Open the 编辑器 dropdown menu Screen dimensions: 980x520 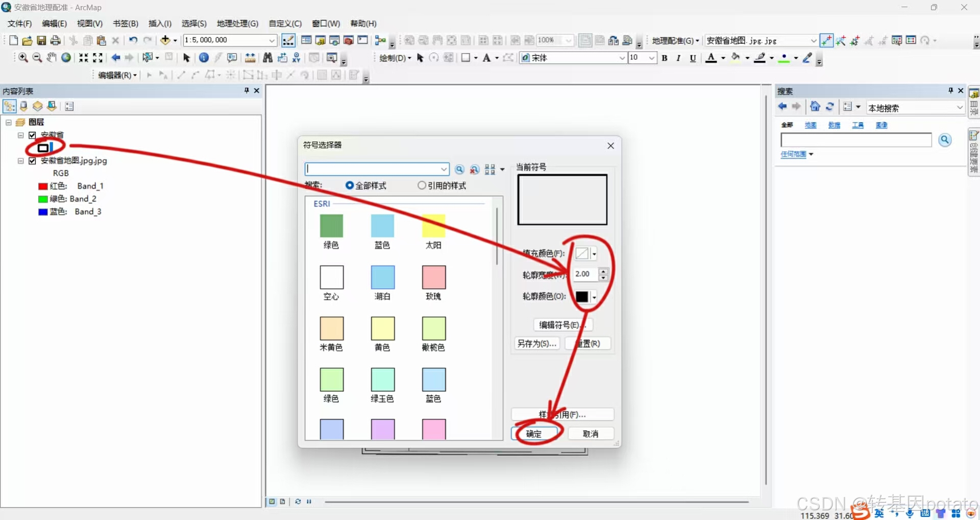[x=117, y=76]
